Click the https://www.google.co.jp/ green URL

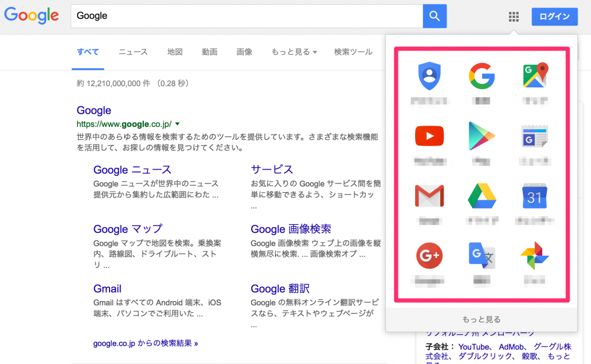[124, 124]
